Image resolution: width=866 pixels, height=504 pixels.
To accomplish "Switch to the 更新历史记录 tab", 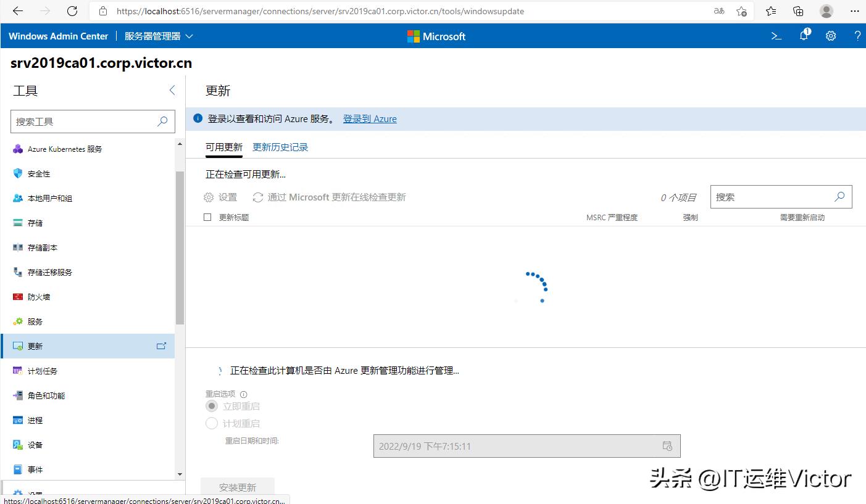I will click(280, 147).
